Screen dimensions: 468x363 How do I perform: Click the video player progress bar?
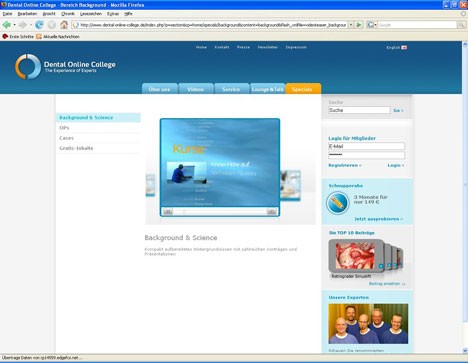tap(220, 211)
